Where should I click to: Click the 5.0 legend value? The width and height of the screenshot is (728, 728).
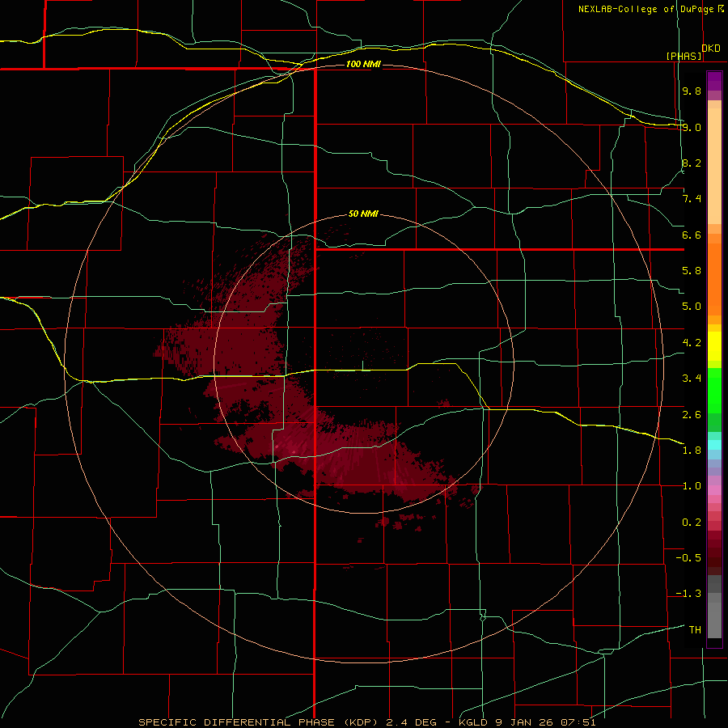(692, 307)
